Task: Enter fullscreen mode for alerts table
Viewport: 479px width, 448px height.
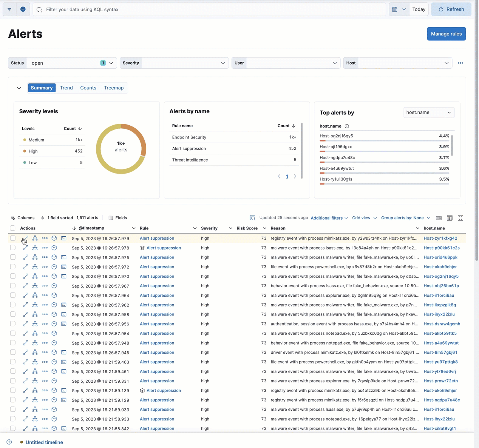Action: tap(460, 218)
